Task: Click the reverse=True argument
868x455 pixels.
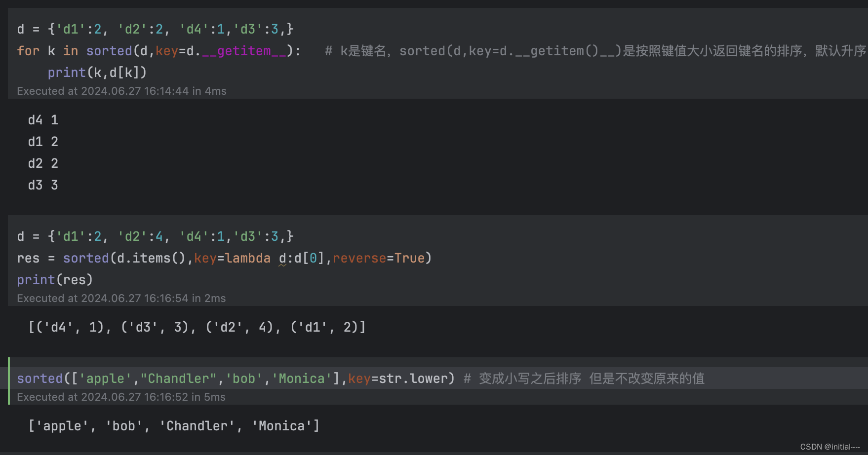Action: pyautogui.click(x=379, y=258)
